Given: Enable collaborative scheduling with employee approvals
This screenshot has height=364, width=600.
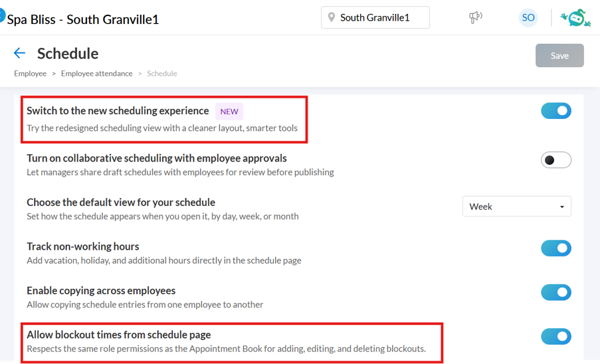Looking at the screenshot, I should [x=556, y=160].
